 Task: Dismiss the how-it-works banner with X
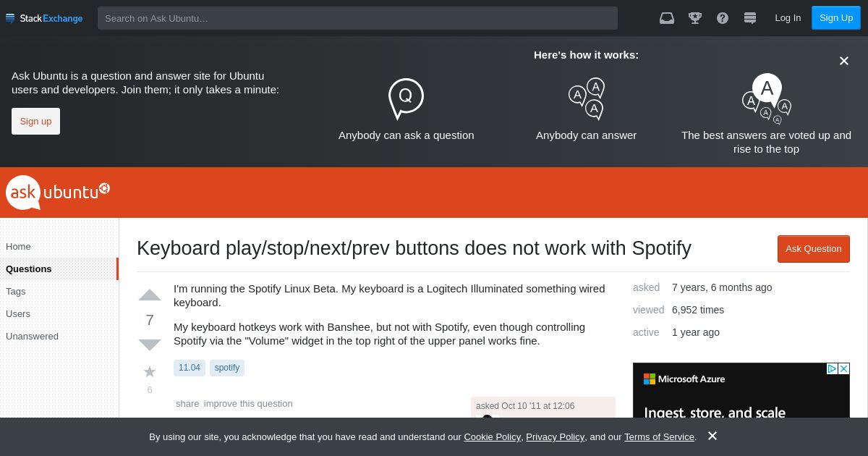843,61
